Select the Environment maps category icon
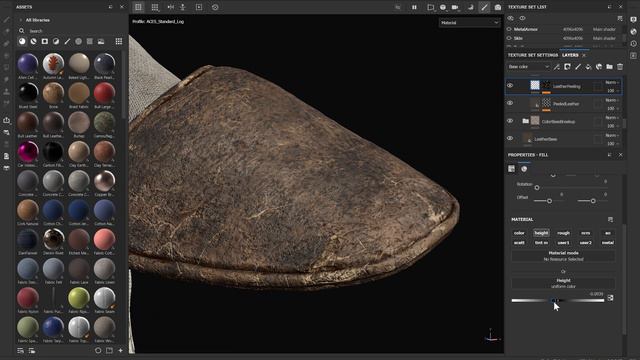The height and width of the screenshot is (360, 640). [101, 41]
